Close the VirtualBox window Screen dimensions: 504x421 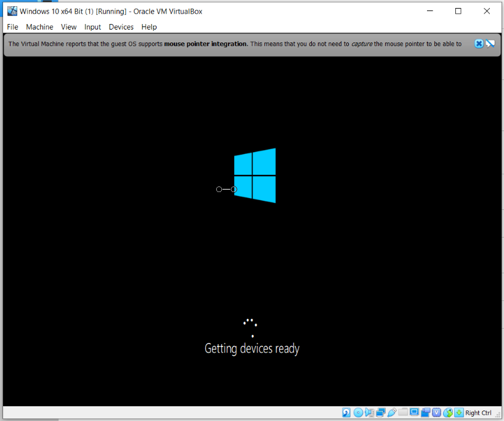487,11
